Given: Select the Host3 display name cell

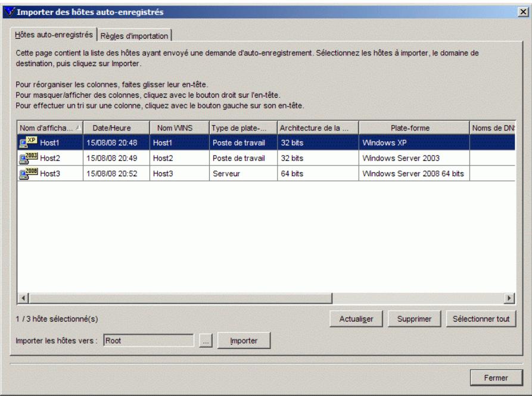Looking at the screenshot, I should click(x=50, y=173).
